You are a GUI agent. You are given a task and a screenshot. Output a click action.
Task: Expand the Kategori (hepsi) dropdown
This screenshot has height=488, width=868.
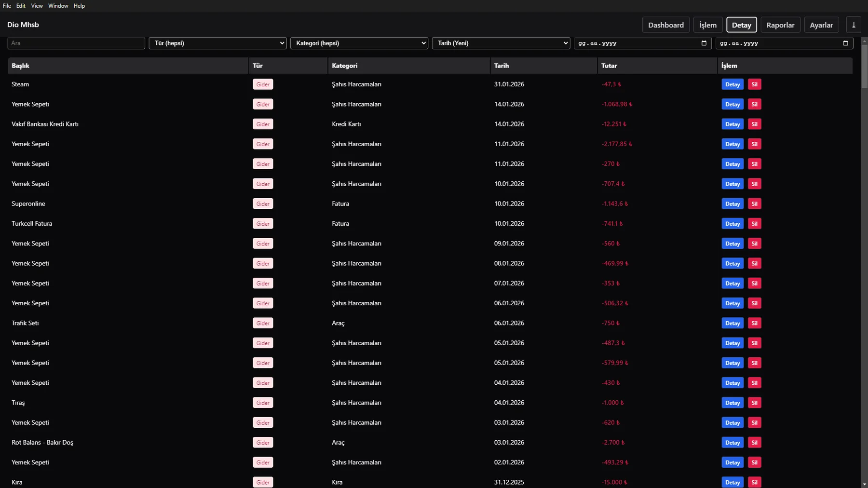click(359, 43)
